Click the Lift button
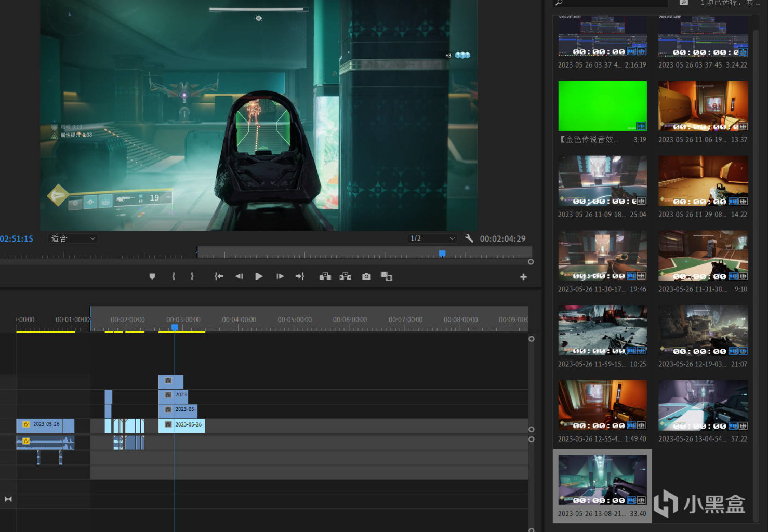 [x=325, y=276]
